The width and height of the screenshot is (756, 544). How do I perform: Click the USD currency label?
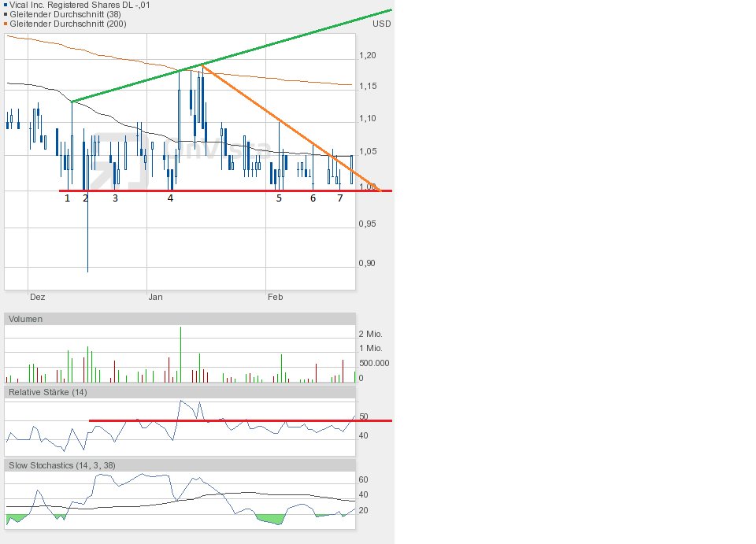point(381,24)
